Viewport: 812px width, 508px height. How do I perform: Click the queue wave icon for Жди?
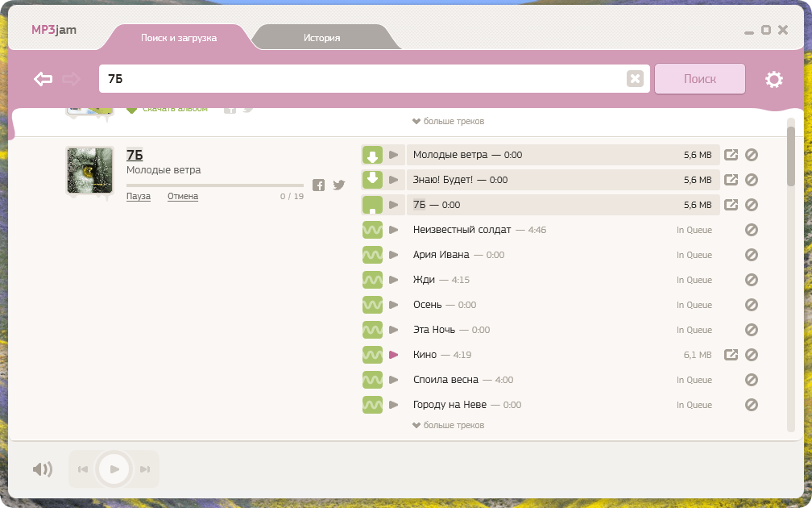pyautogui.click(x=372, y=279)
